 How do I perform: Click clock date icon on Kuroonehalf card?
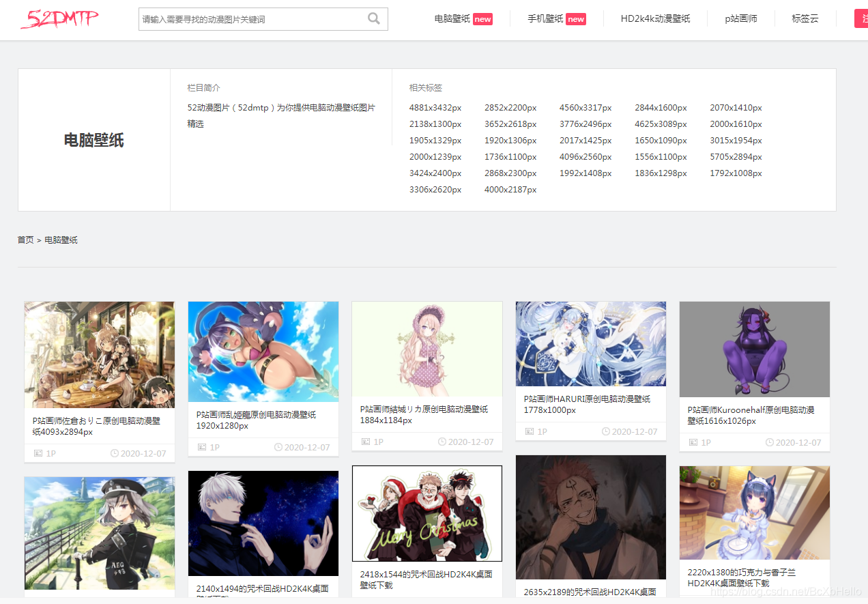770,442
